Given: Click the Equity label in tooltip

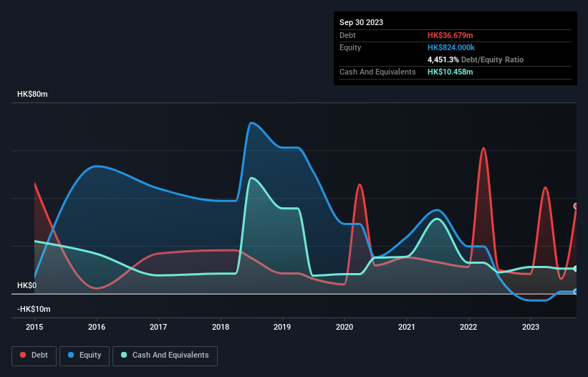Looking at the screenshot, I should point(350,47).
